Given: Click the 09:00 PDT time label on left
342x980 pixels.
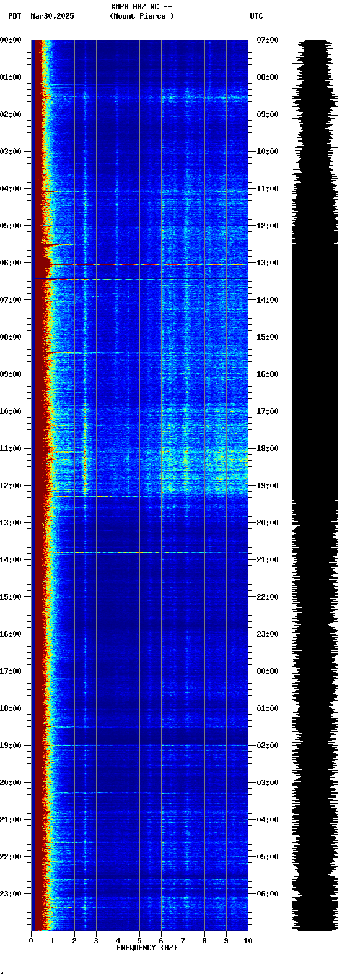Looking at the screenshot, I should coord(11,374).
